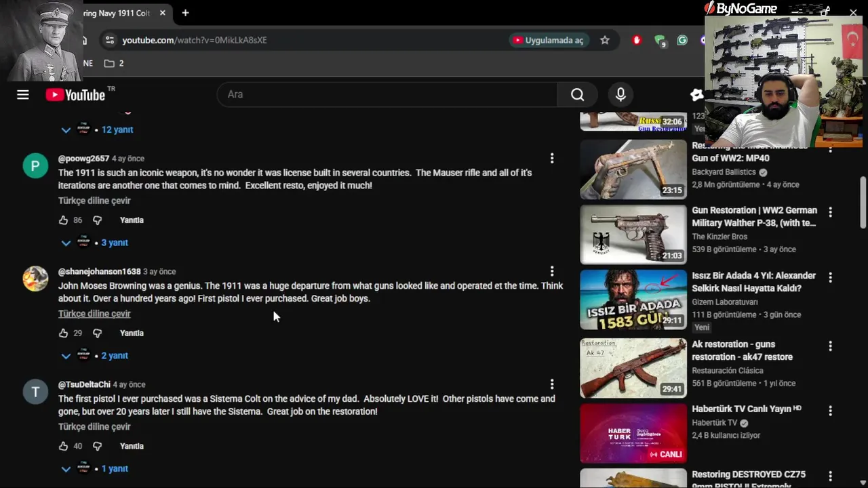Click the youtube.com address bar URL
The height and width of the screenshot is (488, 868).
[194, 40]
